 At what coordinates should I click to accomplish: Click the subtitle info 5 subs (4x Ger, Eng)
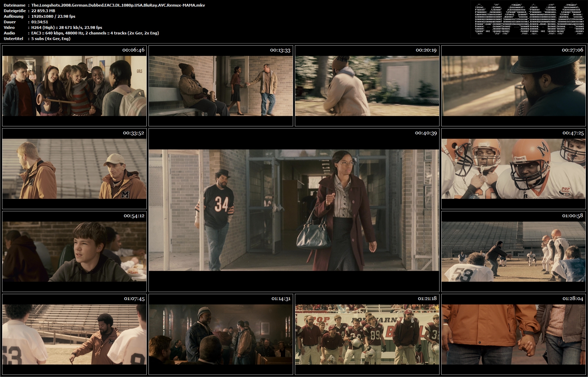(51, 39)
